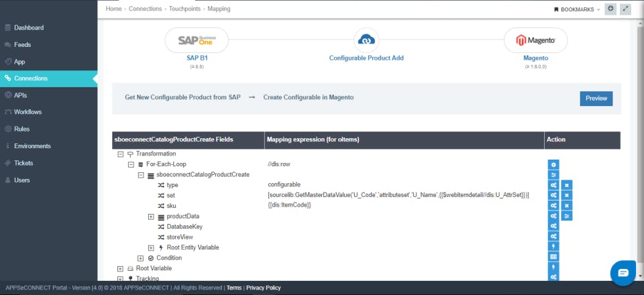The height and width of the screenshot is (295, 644).
Task: Collapse the Transformation tree node
Action: click(x=121, y=154)
